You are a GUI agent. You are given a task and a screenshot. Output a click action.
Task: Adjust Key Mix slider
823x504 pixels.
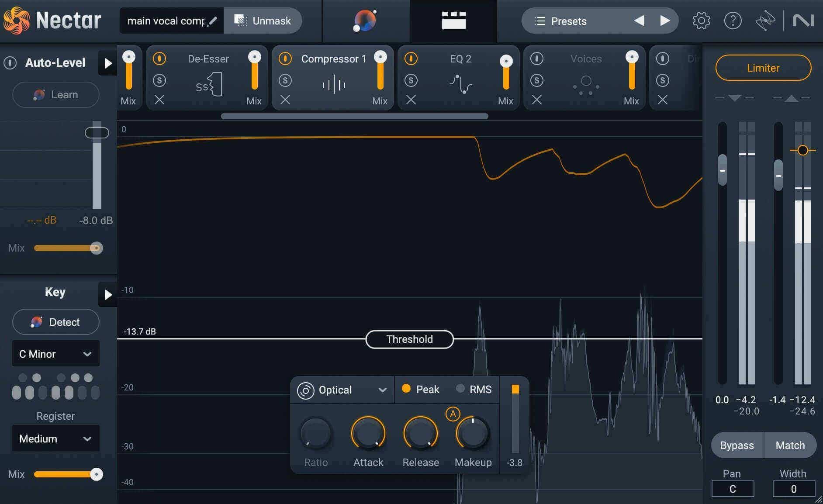tap(68, 474)
